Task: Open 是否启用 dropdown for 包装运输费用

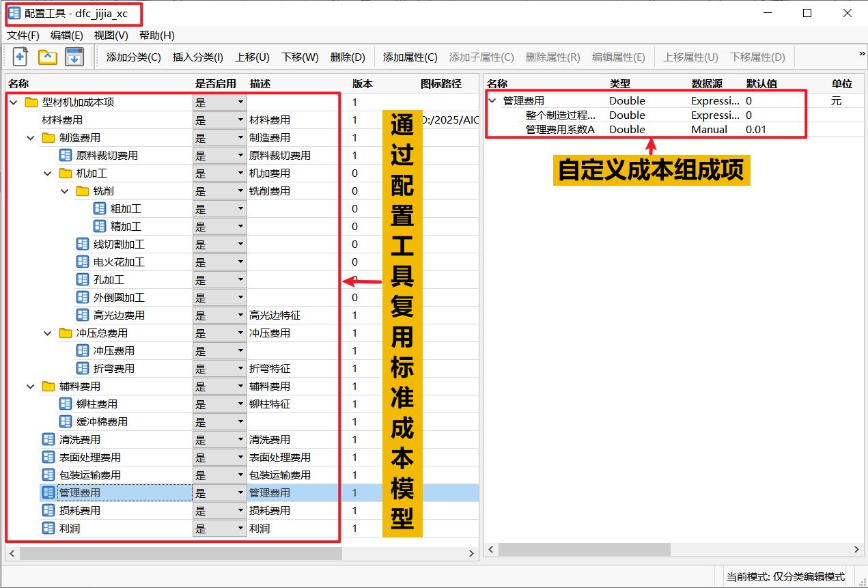Action: pyautogui.click(x=220, y=475)
